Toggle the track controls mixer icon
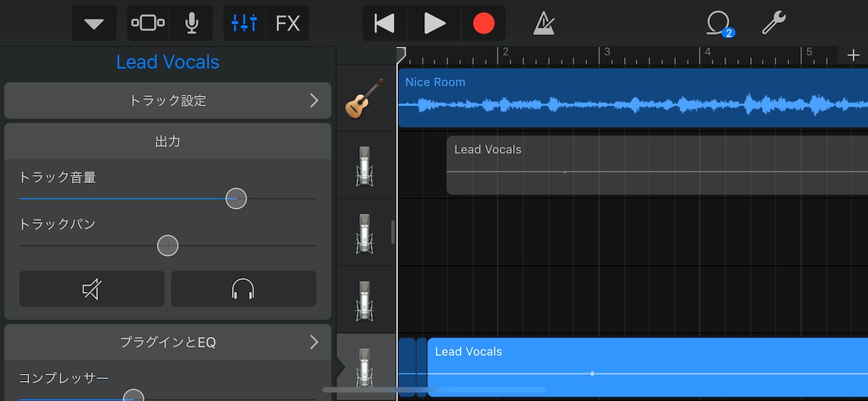This screenshot has height=401, width=868. (x=244, y=24)
